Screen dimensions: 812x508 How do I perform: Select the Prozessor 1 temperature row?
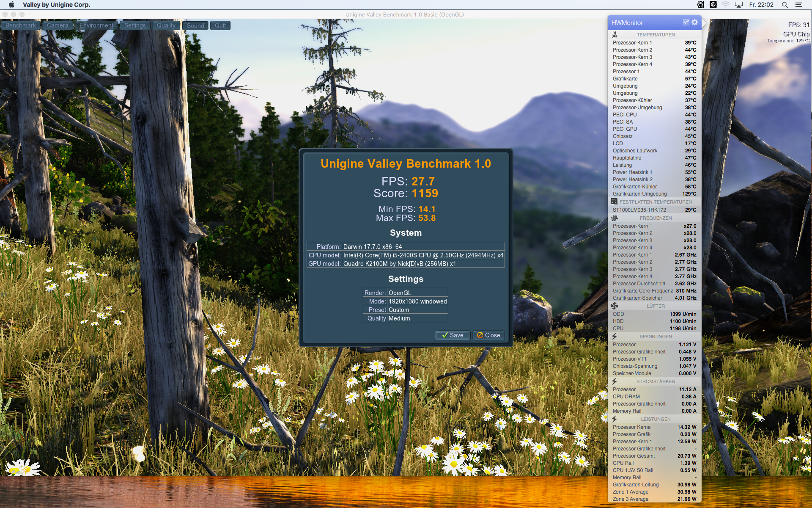pyautogui.click(x=655, y=72)
